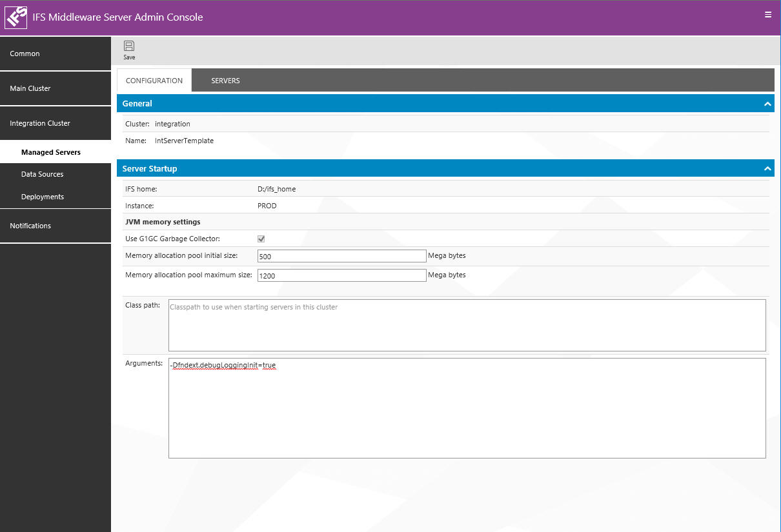Collapse the Server Startup section chevron
The height and width of the screenshot is (532, 781).
(x=767, y=169)
